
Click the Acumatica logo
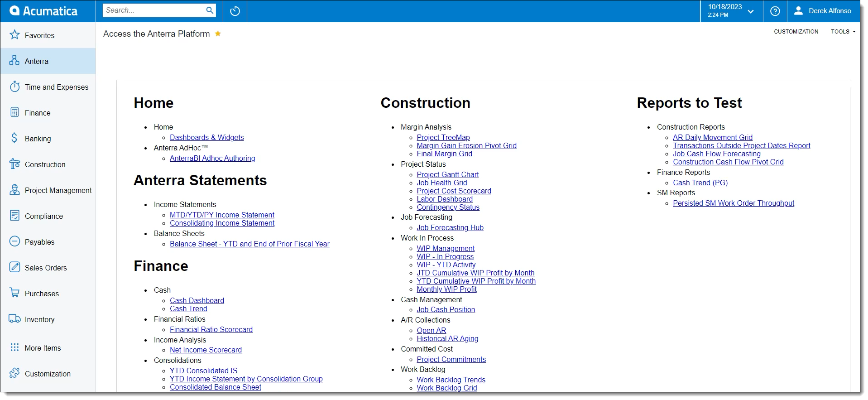(43, 11)
